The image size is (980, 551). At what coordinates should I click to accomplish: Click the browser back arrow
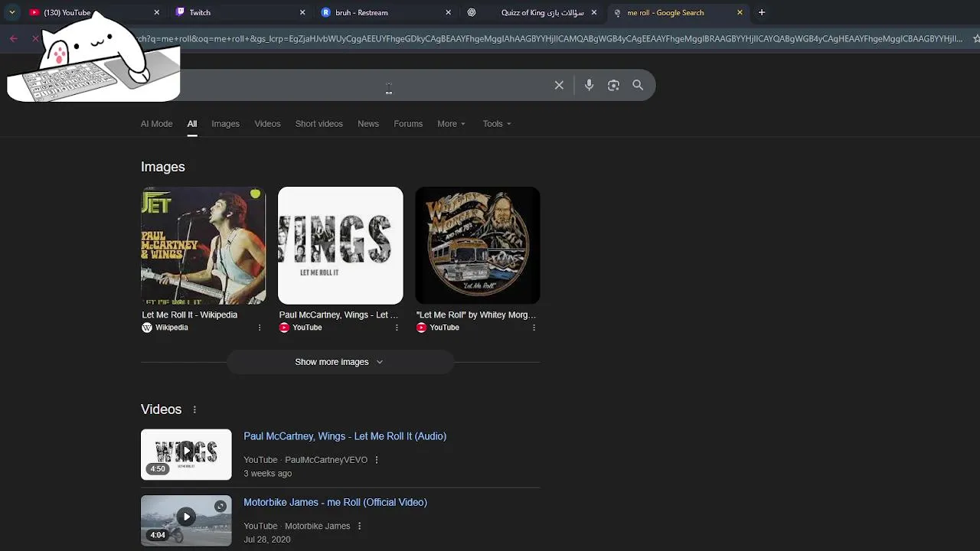(x=14, y=38)
